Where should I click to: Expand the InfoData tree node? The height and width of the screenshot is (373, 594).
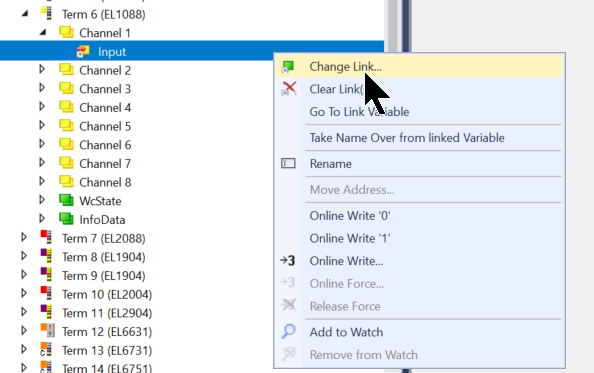42,218
